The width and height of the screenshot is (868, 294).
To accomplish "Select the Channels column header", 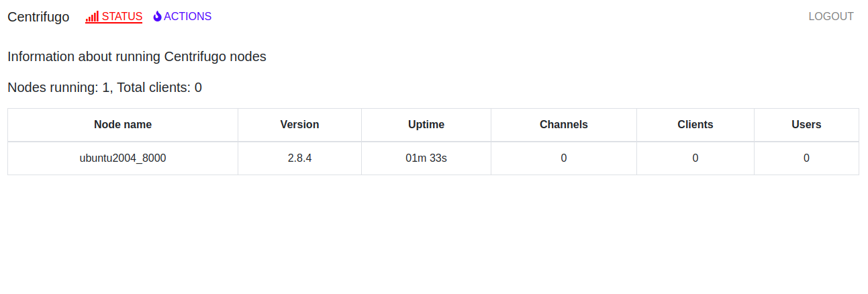I will [564, 125].
